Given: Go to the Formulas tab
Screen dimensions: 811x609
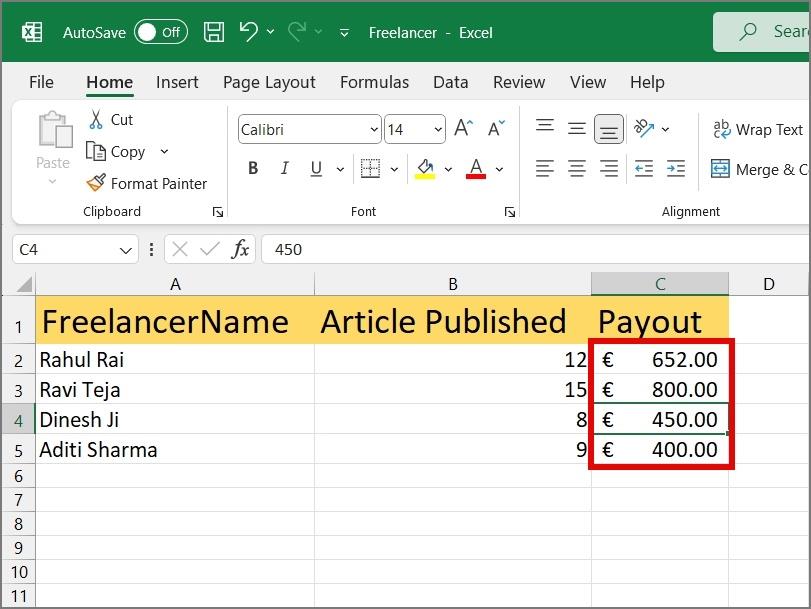Looking at the screenshot, I should pos(374,82).
